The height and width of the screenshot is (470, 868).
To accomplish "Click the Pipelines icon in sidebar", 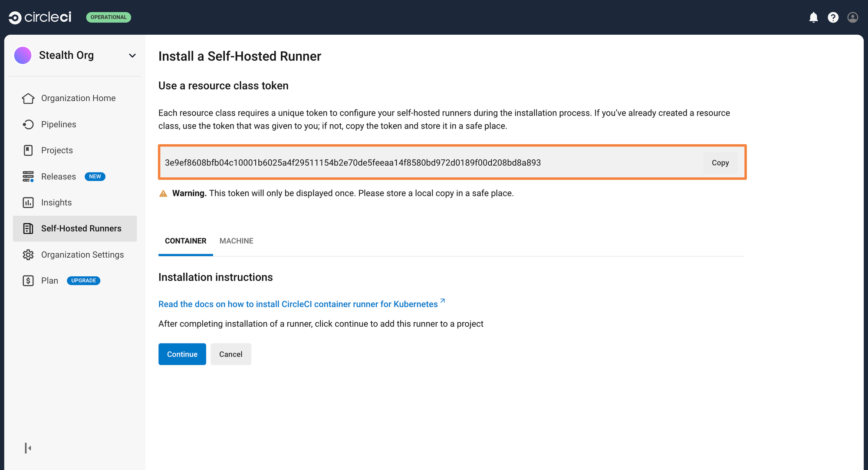I will pos(28,125).
